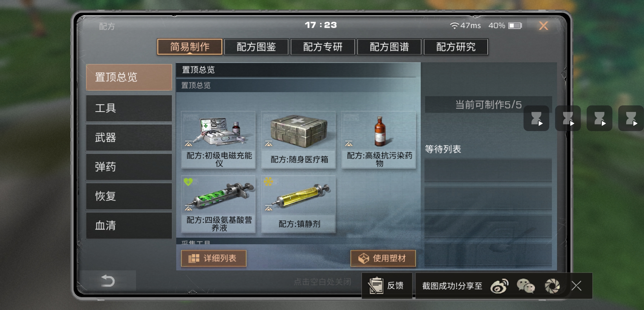This screenshot has width=644, height=310.
Task: Close the recipe panel with orange X
Action: [x=543, y=26]
